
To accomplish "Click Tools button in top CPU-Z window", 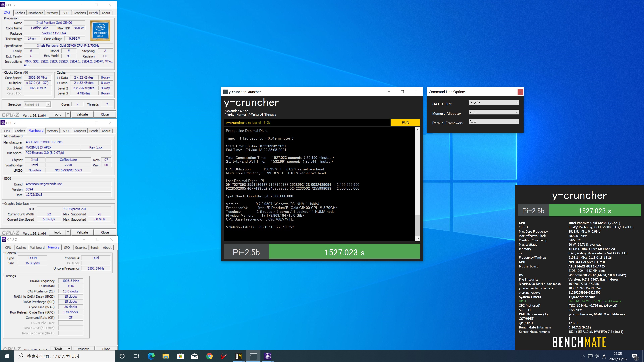I will tap(57, 114).
